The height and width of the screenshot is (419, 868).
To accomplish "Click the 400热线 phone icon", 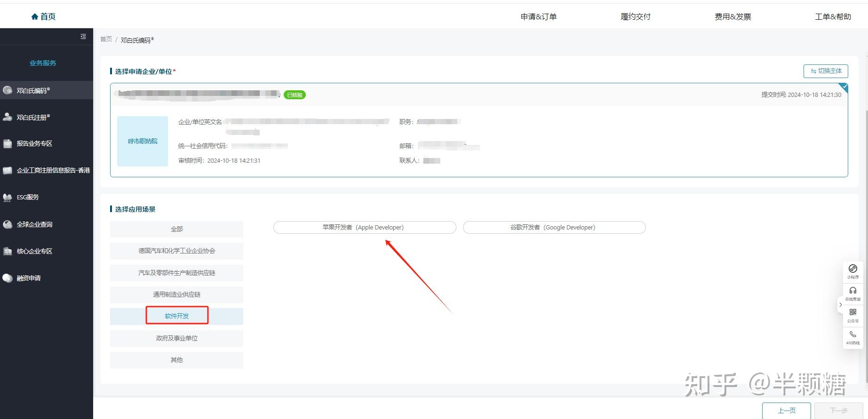I will point(852,335).
